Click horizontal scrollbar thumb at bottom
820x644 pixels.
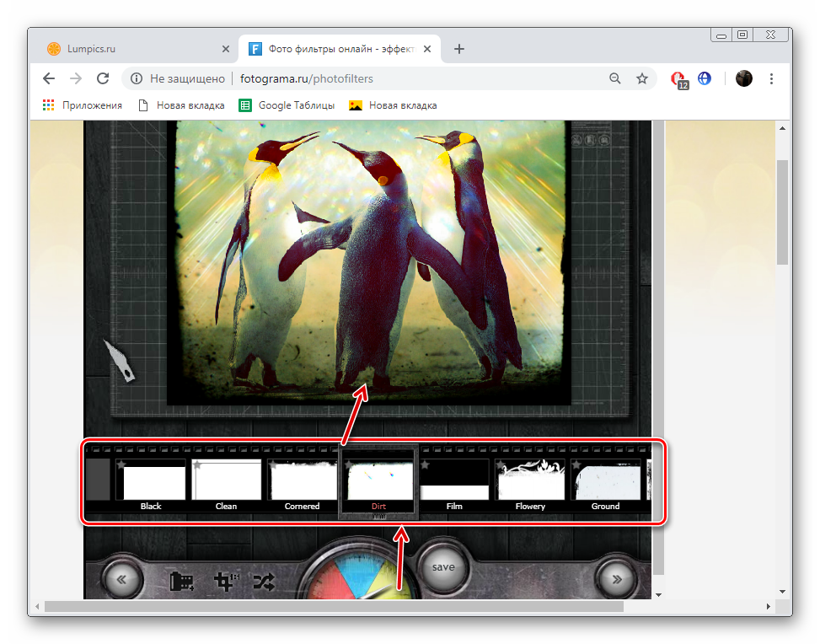click(335, 606)
